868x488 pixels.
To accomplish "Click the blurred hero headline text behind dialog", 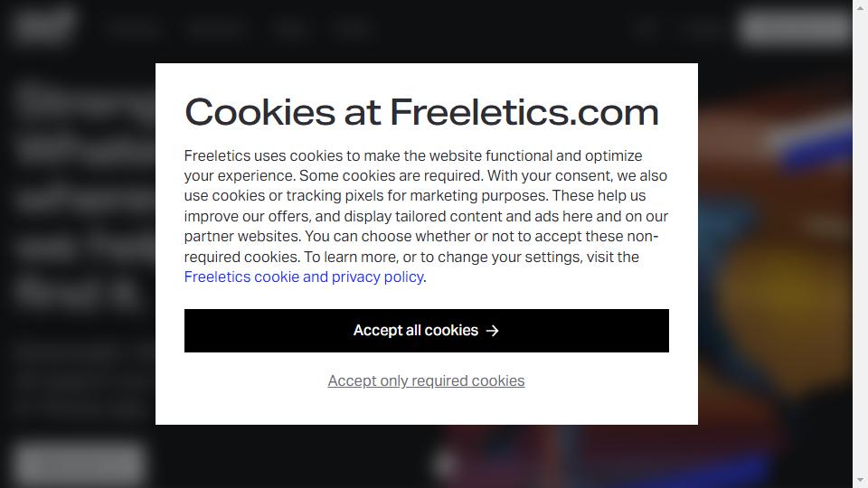I will (x=83, y=193).
